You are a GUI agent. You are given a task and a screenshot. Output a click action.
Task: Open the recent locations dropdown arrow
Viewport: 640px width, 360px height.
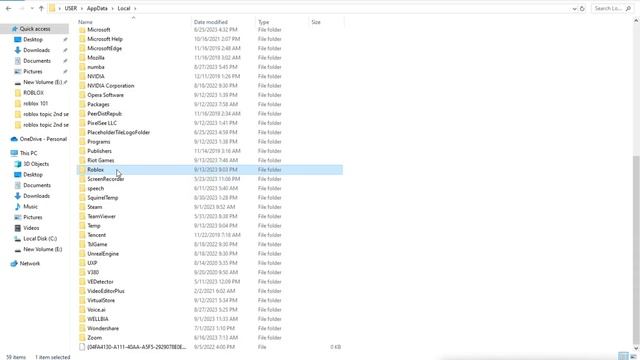click(32, 8)
